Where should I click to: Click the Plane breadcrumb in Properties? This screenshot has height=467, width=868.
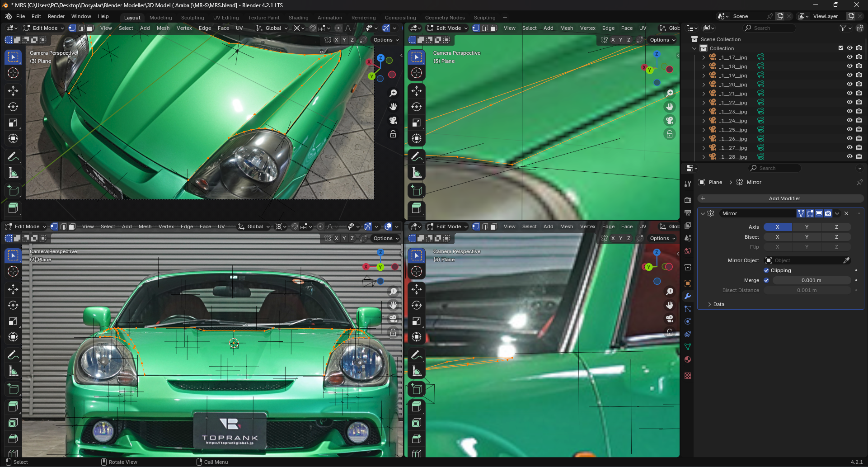coord(716,182)
